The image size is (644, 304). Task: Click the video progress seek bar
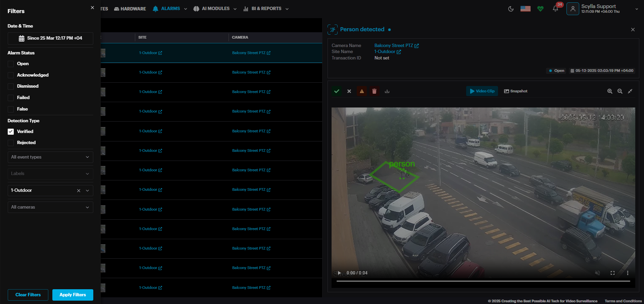coord(483,281)
